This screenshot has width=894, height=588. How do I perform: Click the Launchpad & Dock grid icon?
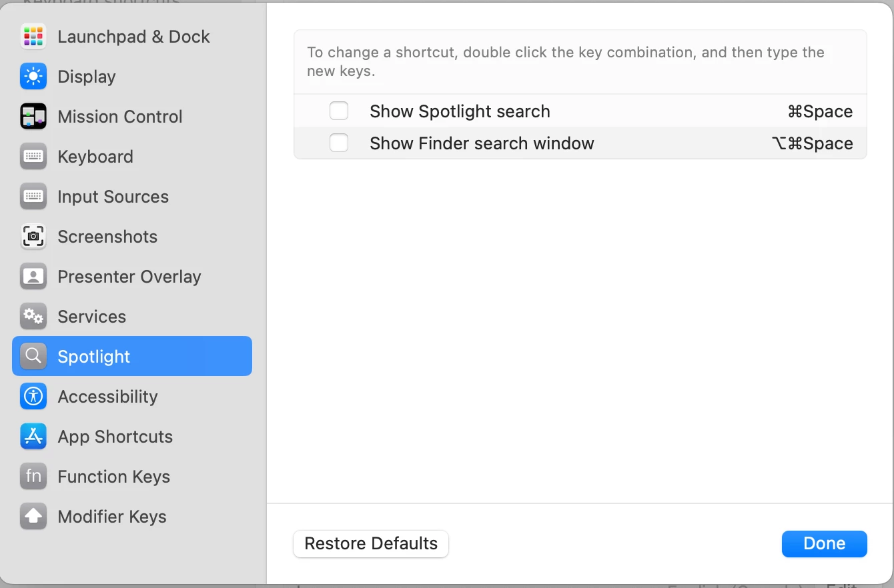tap(33, 37)
